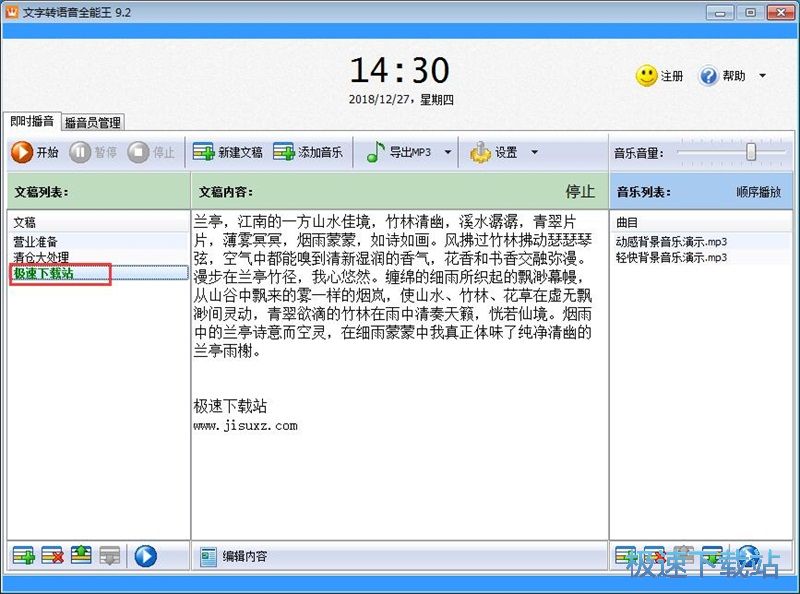The image size is (800, 594).
Task: Click the smiley 注册 register button
Action: [x=659, y=76]
